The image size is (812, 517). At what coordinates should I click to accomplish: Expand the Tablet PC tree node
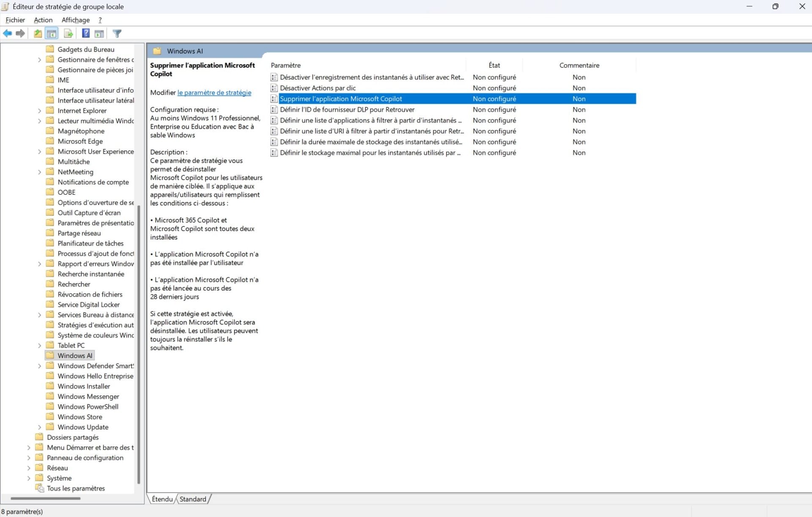(39, 346)
